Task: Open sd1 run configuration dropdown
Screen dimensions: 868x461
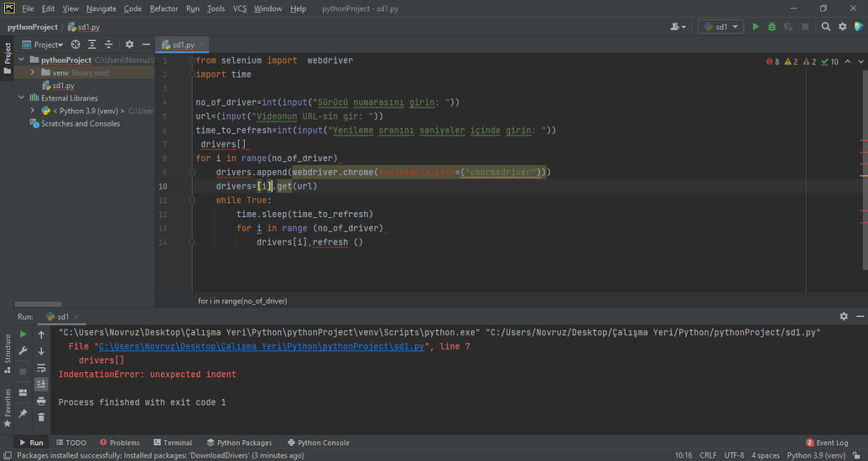Action: tap(723, 27)
